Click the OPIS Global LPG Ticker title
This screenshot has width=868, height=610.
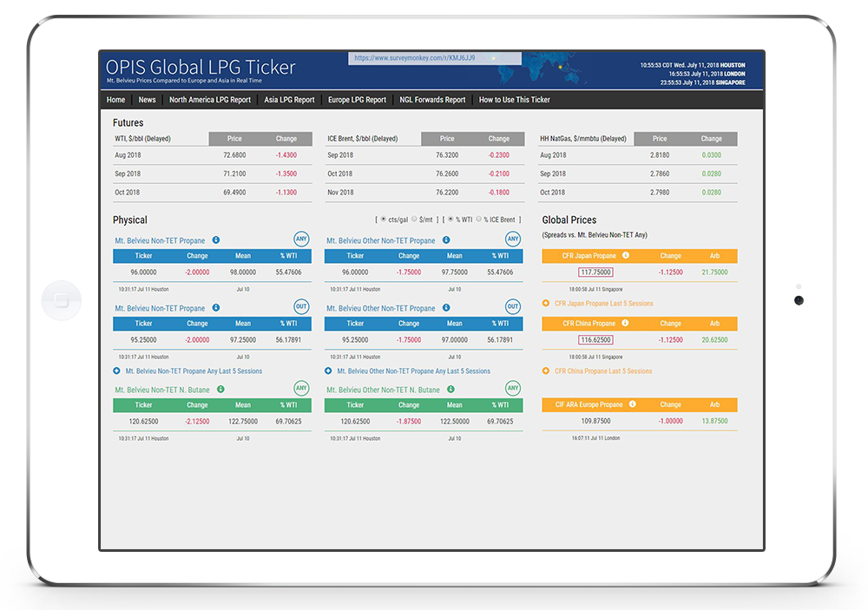pos(201,67)
